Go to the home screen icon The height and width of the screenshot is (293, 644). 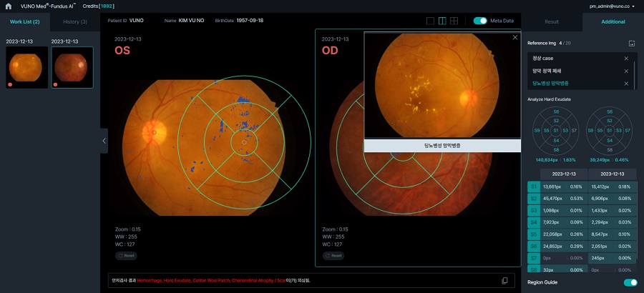[x=8, y=5]
